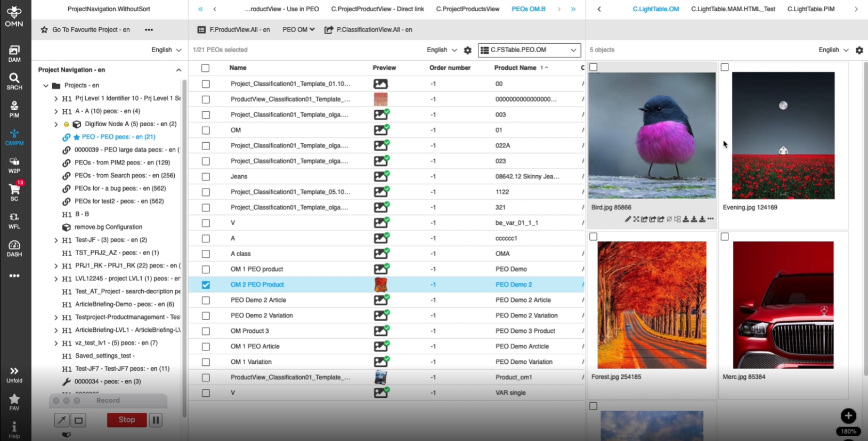
Task: Open the PIM module icon
Action: [x=14, y=109]
